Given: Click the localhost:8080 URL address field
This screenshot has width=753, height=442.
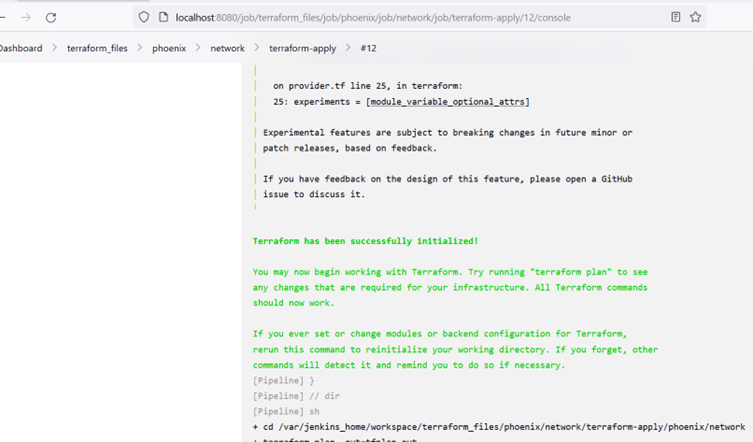Looking at the screenshot, I should [400, 17].
